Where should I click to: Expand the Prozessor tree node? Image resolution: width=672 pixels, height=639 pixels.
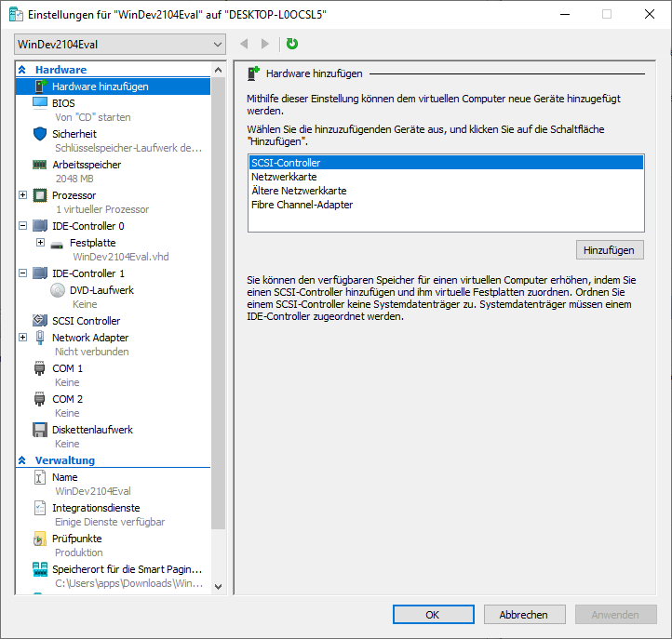[23, 195]
